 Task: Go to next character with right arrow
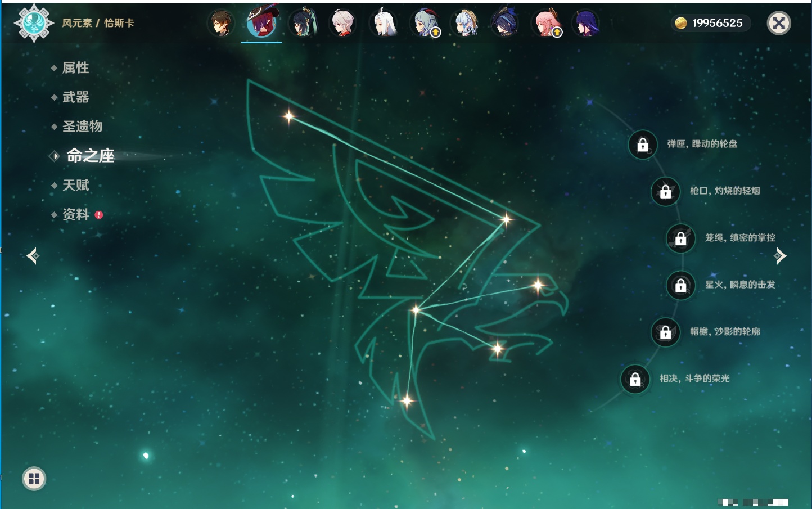point(780,256)
